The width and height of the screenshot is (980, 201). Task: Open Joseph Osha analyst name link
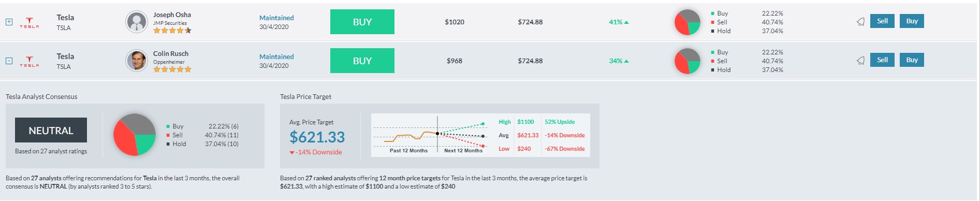[172, 15]
